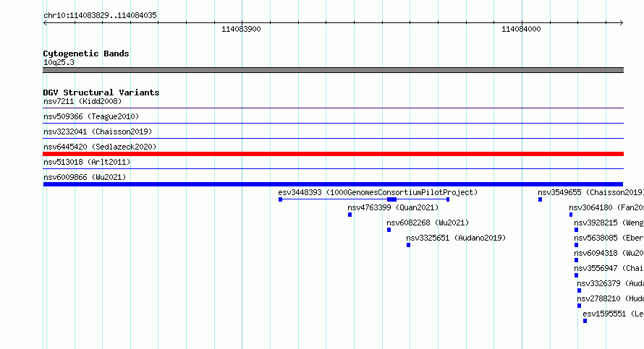Click the blue marker under nsv2788210

579,306
